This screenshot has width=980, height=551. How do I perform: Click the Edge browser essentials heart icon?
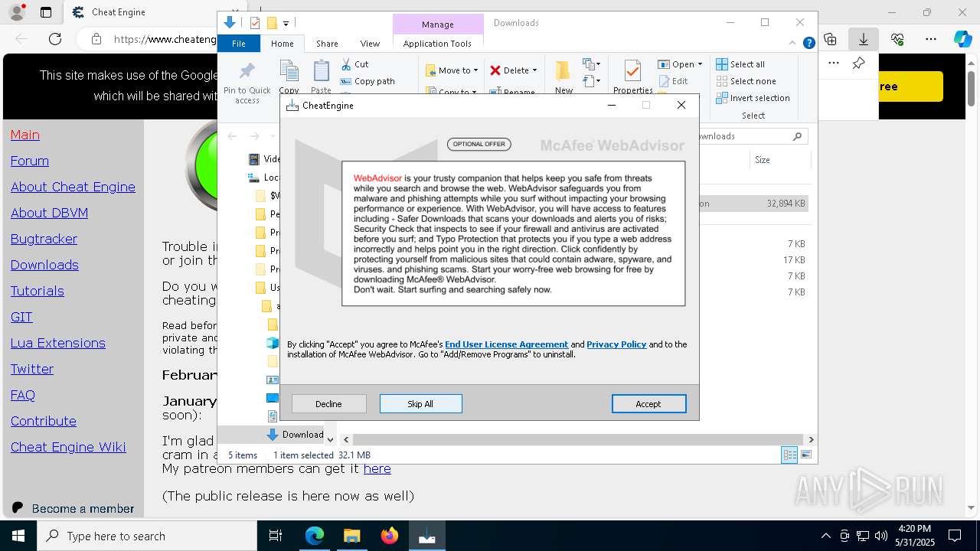pos(897,39)
